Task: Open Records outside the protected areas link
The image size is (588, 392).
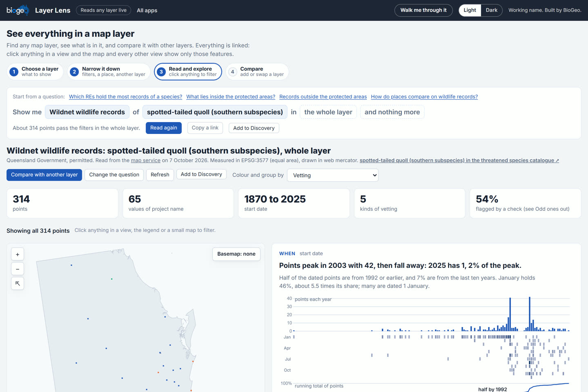Action: tap(323, 97)
